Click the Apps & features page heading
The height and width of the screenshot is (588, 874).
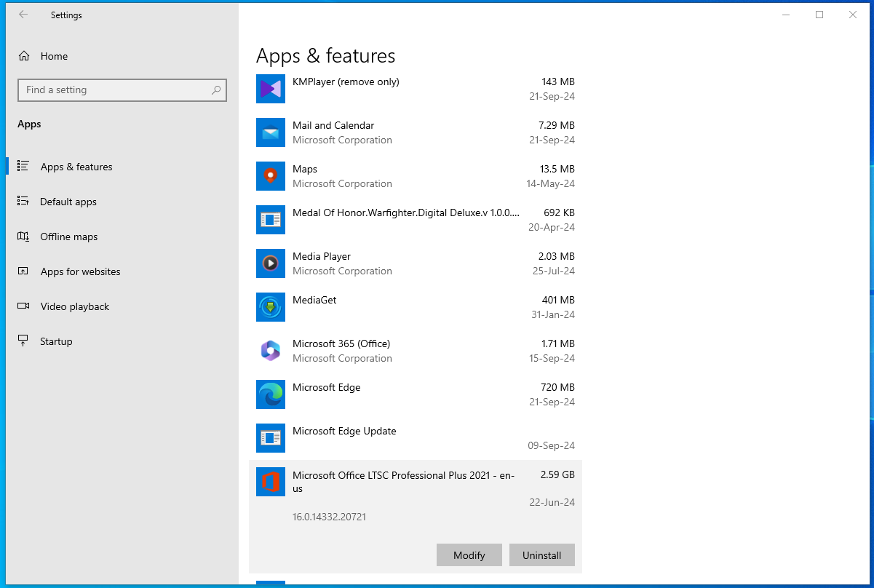325,56
